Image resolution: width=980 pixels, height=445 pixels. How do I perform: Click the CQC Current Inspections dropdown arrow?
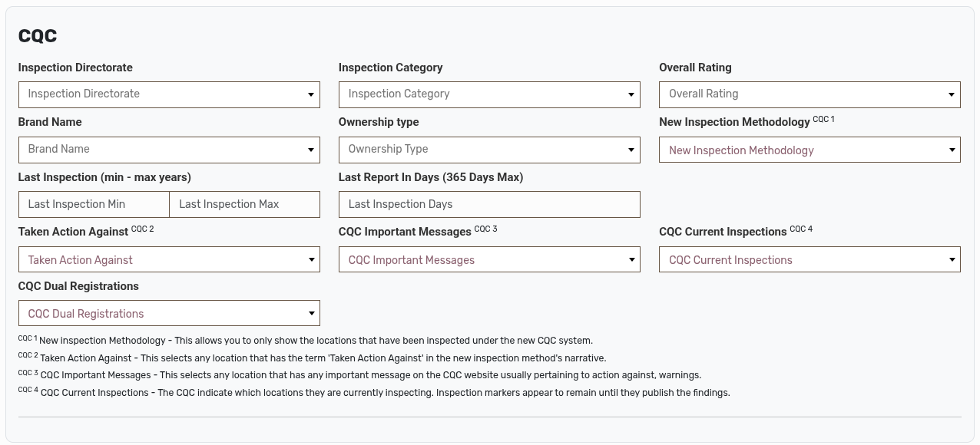coord(952,259)
